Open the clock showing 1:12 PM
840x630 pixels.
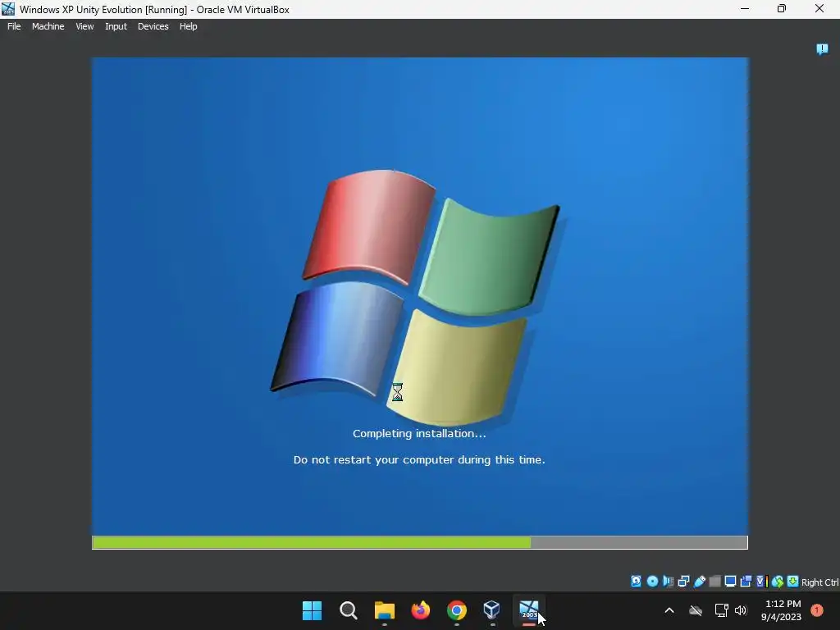782,610
